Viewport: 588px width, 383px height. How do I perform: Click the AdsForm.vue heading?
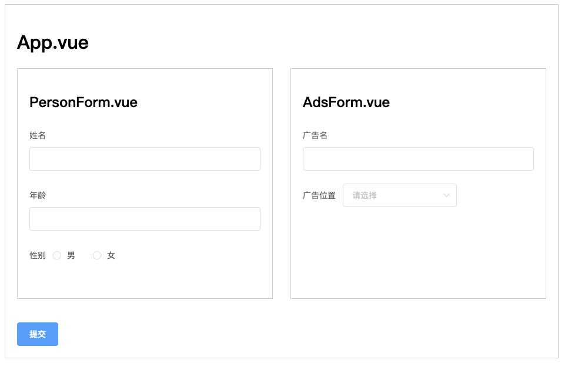(346, 102)
